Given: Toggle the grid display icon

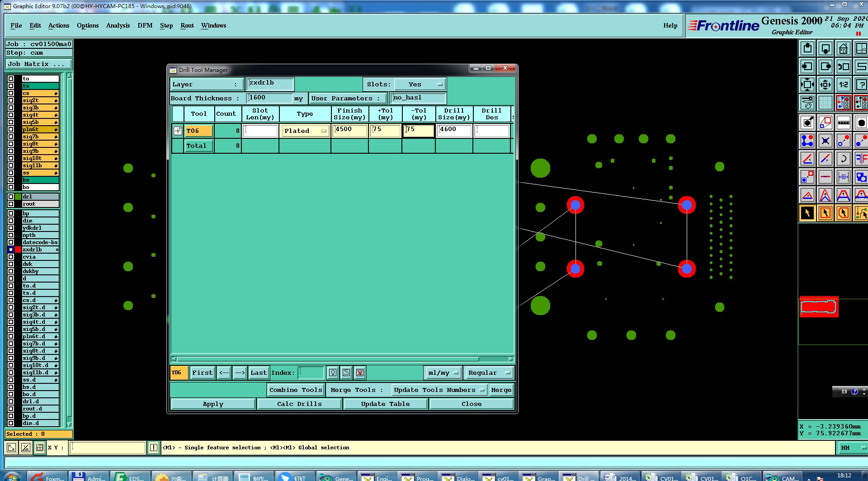Looking at the screenshot, I should tap(826, 103).
